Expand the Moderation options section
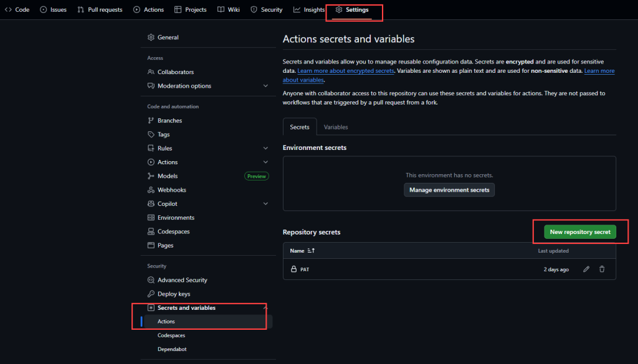 (x=266, y=86)
